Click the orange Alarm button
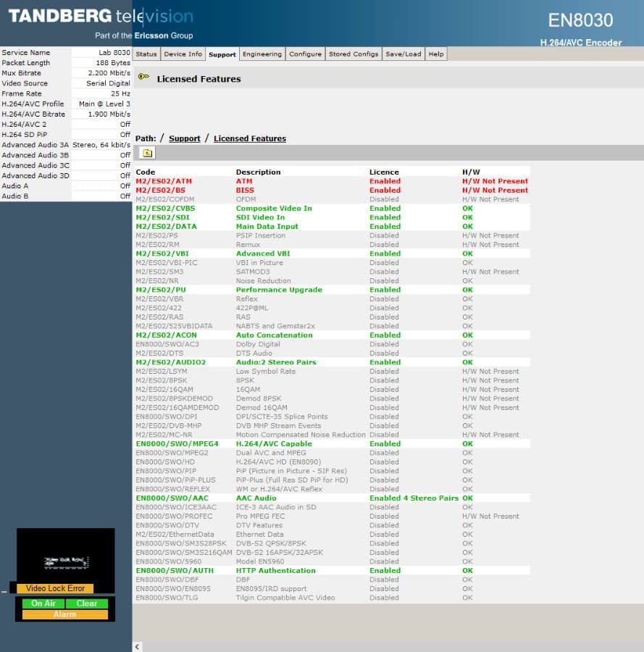The height and width of the screenshot is (652, 644). [x=65, y=614]
